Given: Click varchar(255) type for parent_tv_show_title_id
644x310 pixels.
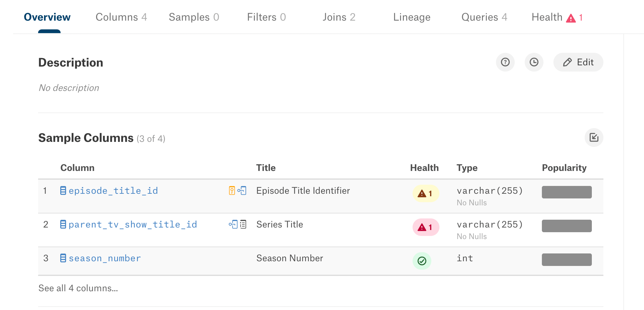Looking at the screenshot, I should [490, 224].
